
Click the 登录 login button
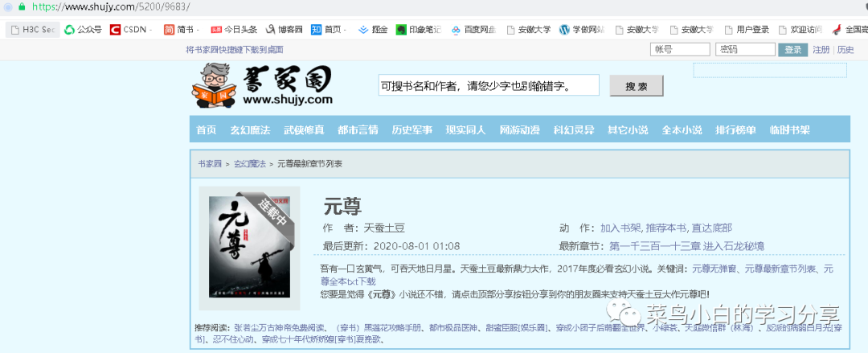792,50
